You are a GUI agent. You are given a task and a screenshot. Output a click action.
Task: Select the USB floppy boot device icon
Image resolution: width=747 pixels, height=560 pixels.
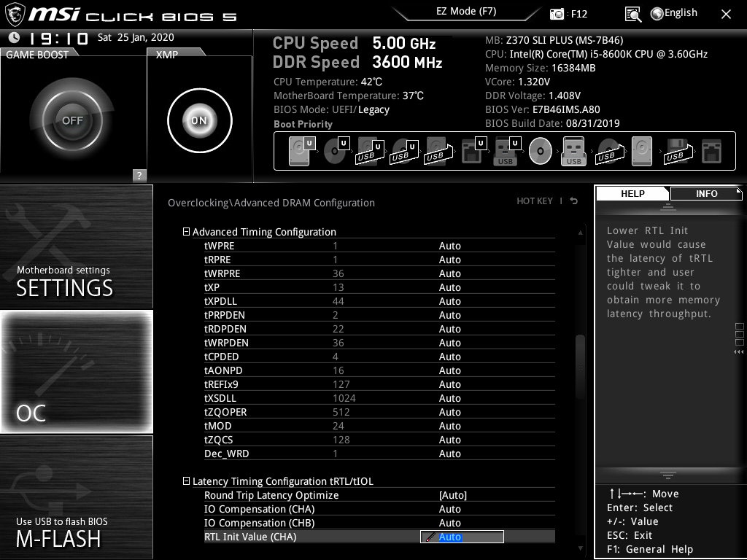click(x=678, y=152)
